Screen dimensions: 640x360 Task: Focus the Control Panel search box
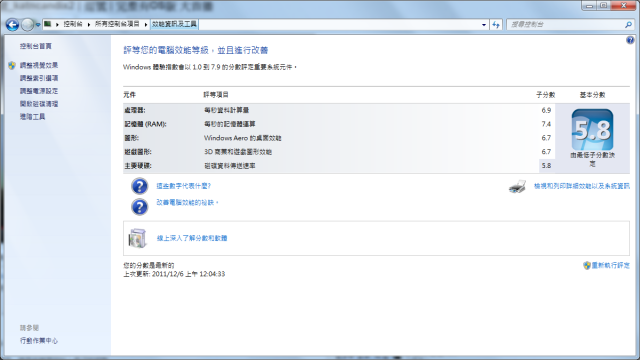(566, 24)
